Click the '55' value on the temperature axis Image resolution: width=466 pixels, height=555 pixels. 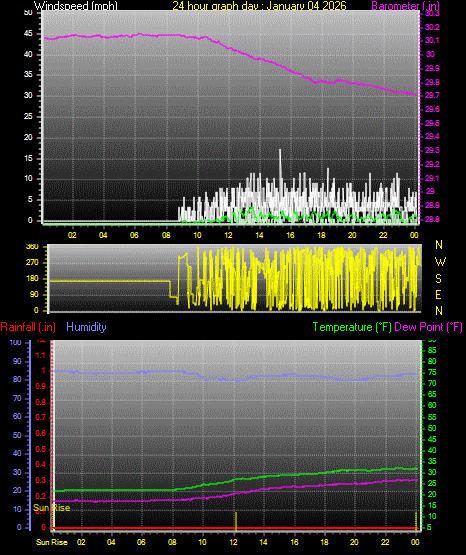[432, 417]
